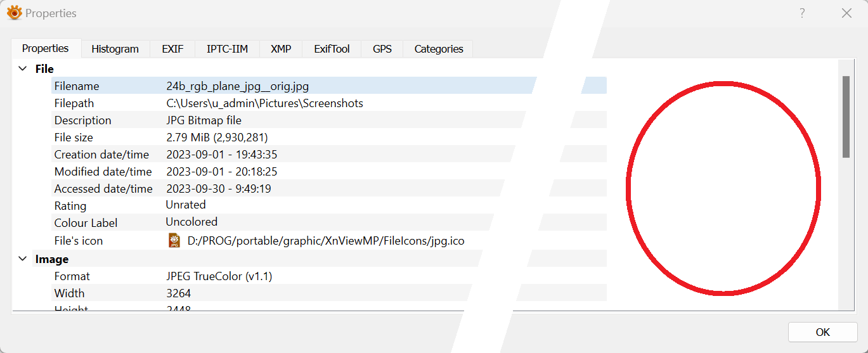
Task: Click the Image section header text
Action: coord(52,259)
